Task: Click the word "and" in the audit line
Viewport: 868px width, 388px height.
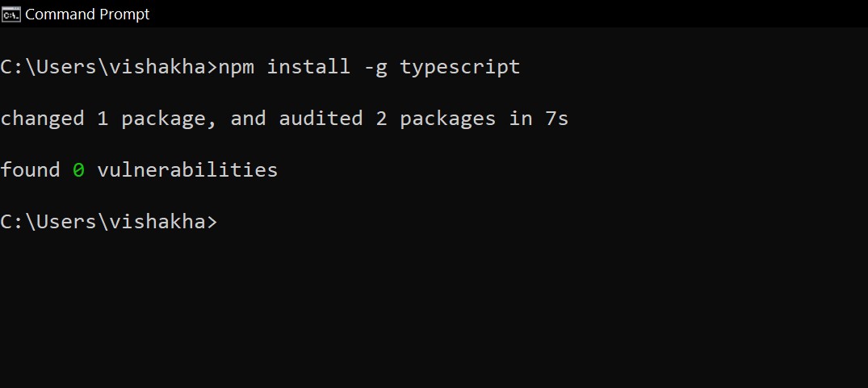Action: [x=248, y=119]
